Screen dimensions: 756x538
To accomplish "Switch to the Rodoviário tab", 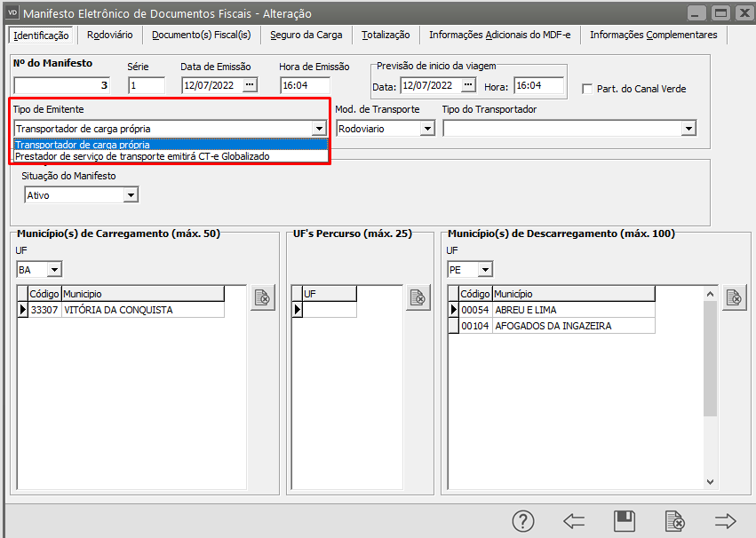I will (x=110, y=35).
